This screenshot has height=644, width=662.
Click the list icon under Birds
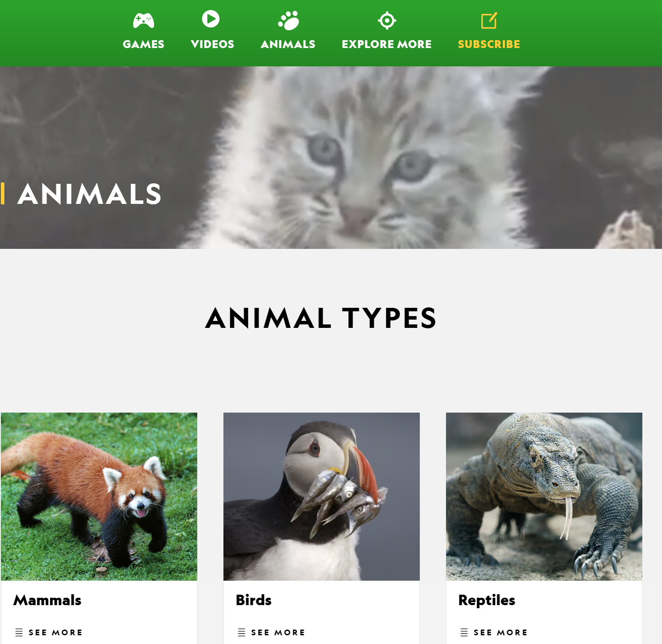click(x=241, y=632)
